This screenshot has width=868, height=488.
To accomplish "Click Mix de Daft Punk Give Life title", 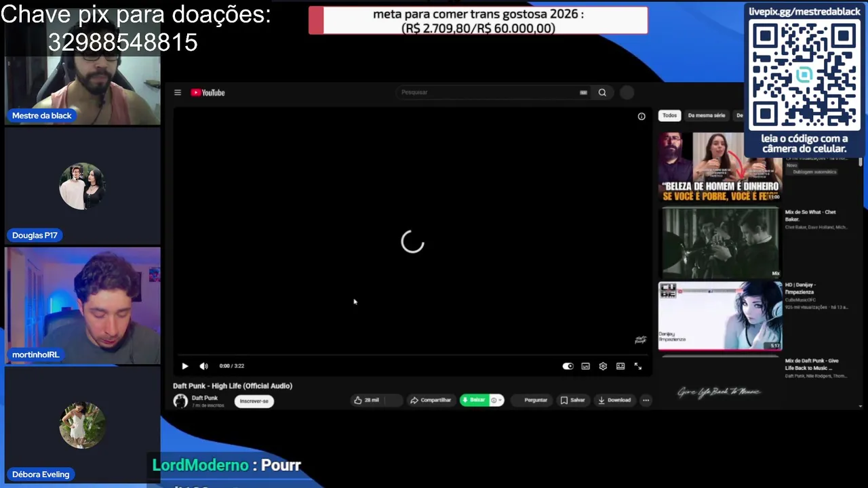I will (x=812, y=364).
